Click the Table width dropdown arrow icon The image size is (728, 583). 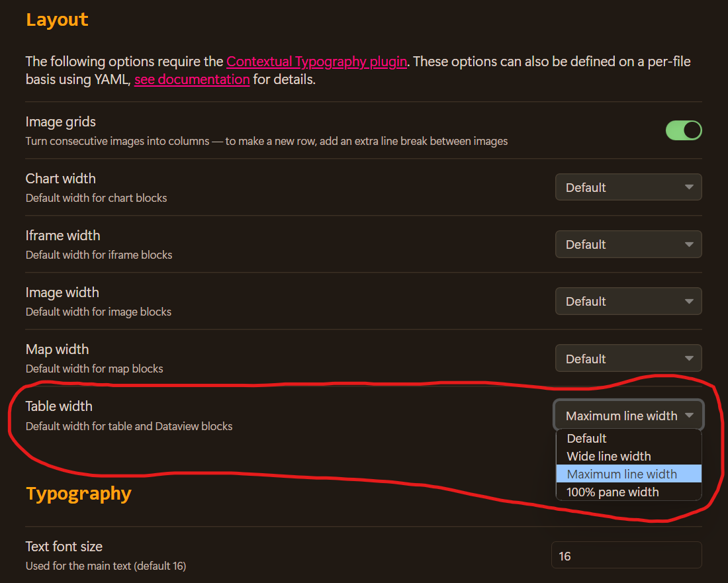[688, 415]
